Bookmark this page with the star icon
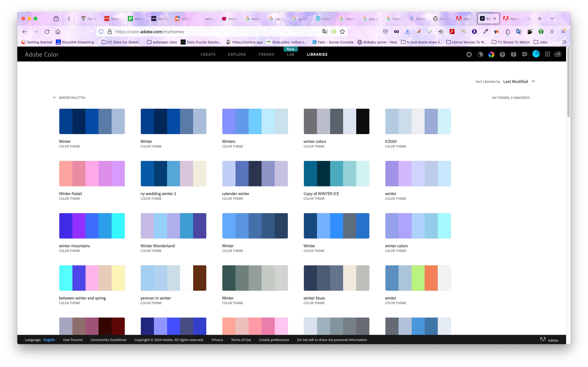The width and height of the screenshot is (588, 367). coord(342,32)
